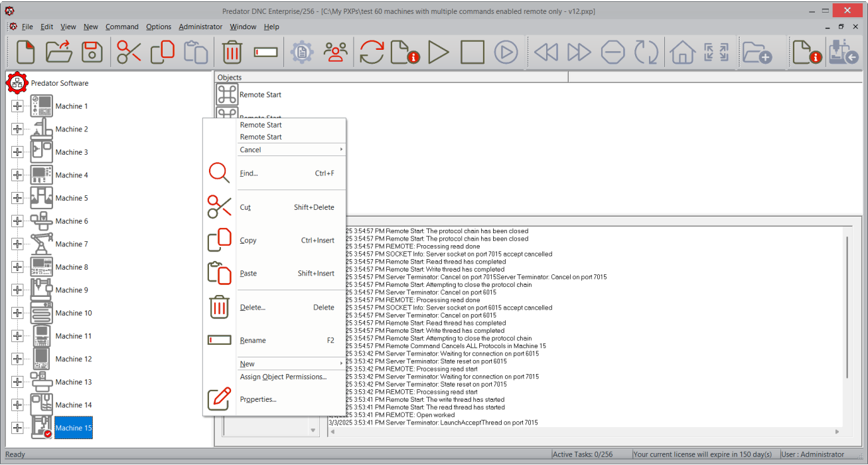Select the Cut scissors toolbar icon
Viewport: 868px width, 465px height.
[x=128, y=52]
